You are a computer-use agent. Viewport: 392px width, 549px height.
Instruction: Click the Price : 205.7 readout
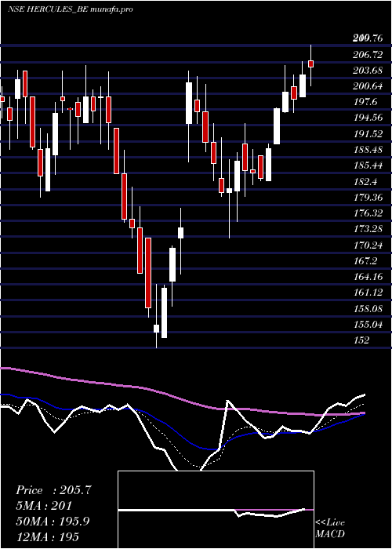[53, 490]
